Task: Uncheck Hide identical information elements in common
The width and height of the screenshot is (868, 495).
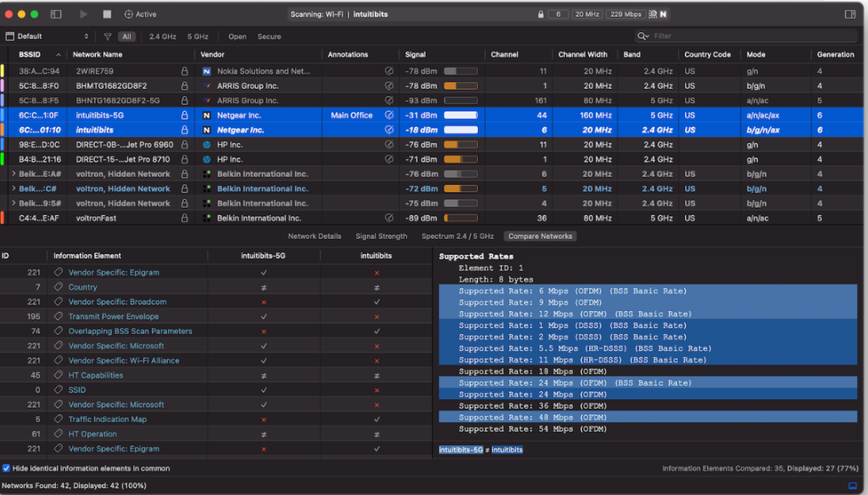Action: tap(7, 468)
